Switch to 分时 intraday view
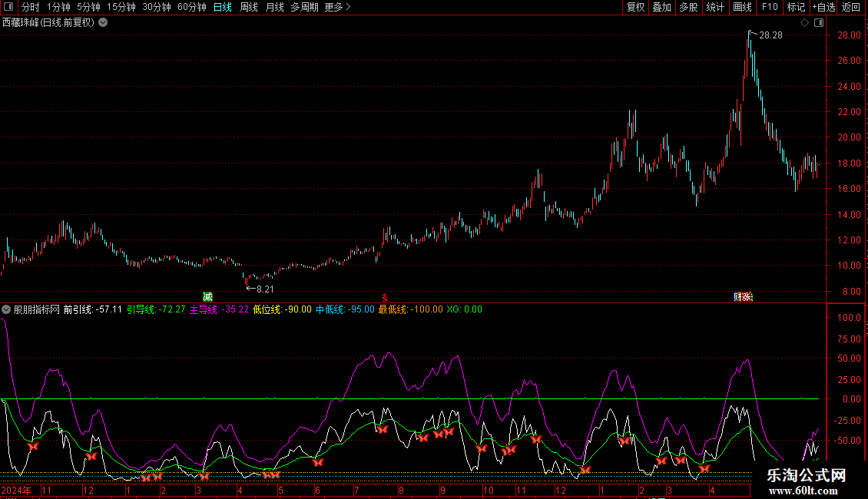Image resolution: width=868 pixels, height=499 pixels. tap(31, 7)
